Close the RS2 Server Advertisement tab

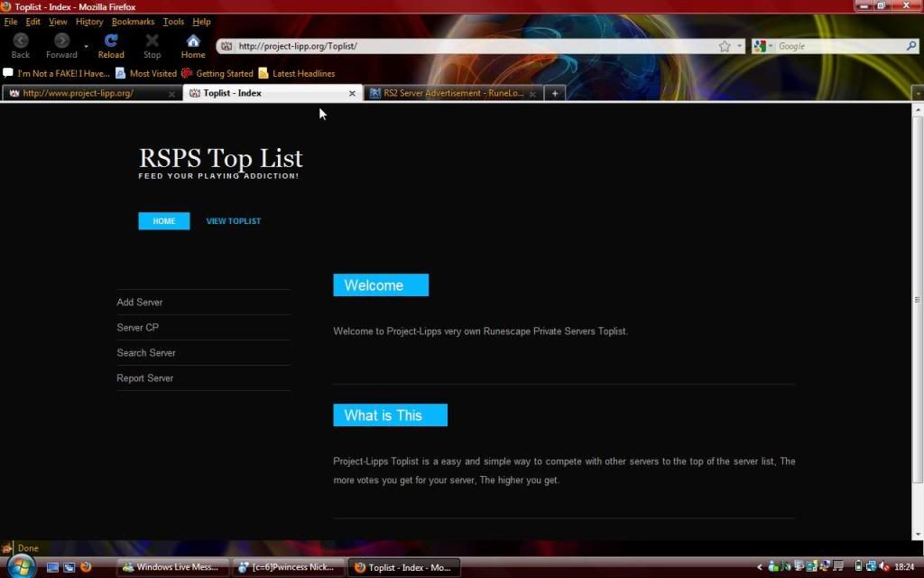pyautogui.click(x=532, y=94)
